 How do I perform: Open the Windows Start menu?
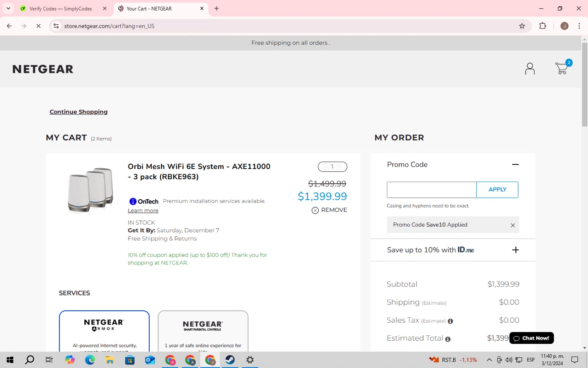click(10, 360)
